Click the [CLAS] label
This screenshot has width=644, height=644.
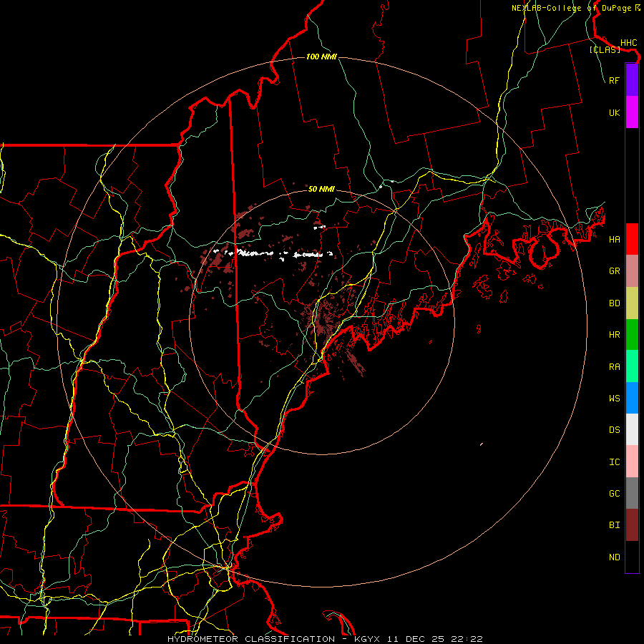click(605, 50)
